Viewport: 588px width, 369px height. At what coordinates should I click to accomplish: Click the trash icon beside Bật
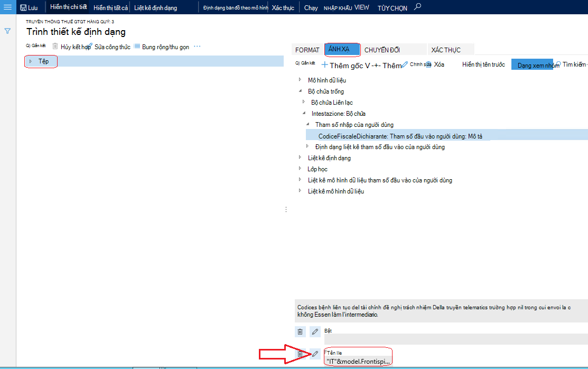[x=300, y=331]
